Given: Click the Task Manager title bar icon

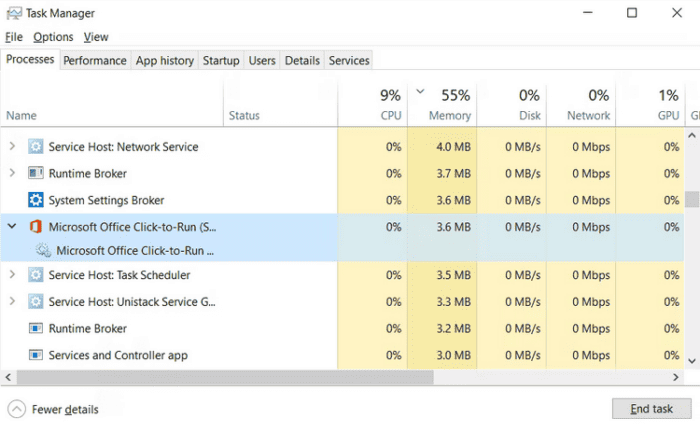Looking at the screenshot, I should [14, 13].
